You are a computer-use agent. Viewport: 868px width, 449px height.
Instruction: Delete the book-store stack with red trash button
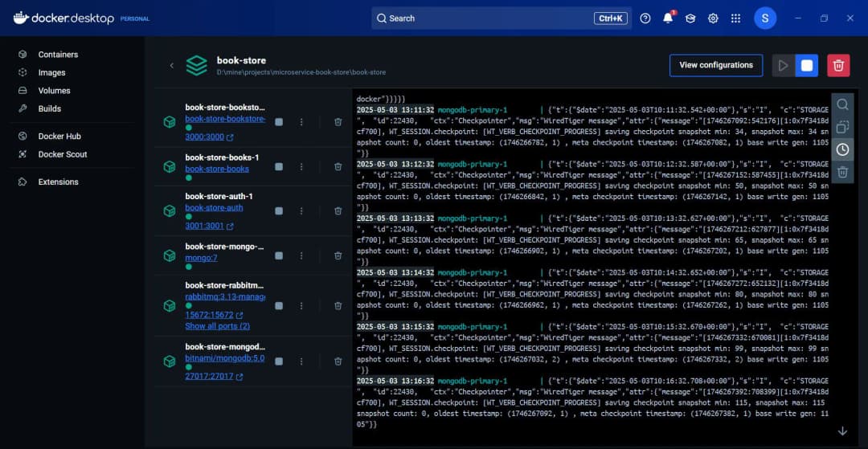[x=838, y=66]
